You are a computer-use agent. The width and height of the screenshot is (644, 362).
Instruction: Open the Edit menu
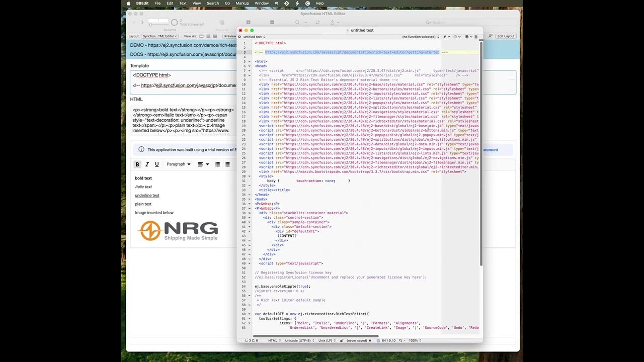coord(170,3)
